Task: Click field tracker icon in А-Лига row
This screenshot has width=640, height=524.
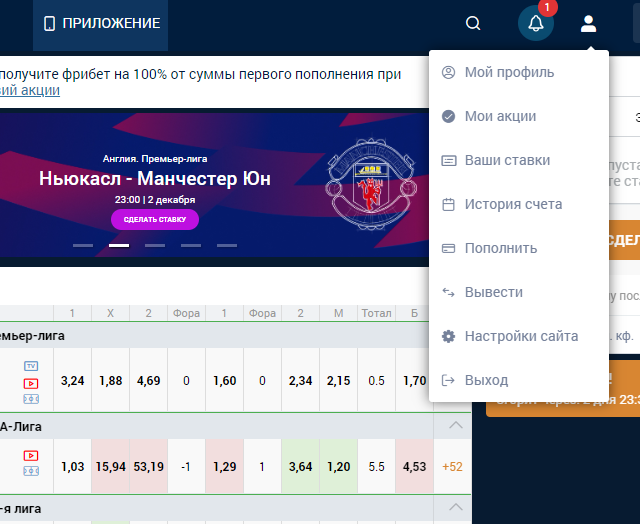Action: (x=31, y=471)
